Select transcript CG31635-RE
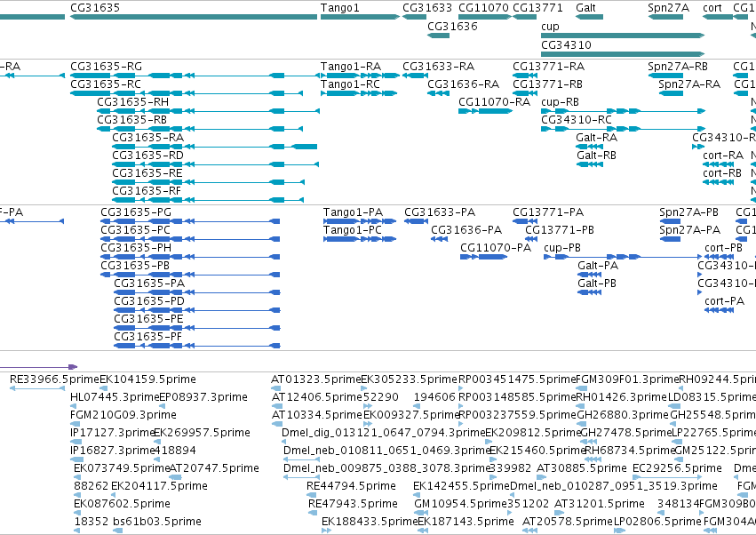This screenshot has width=756, height=535. tap(147, 173)
